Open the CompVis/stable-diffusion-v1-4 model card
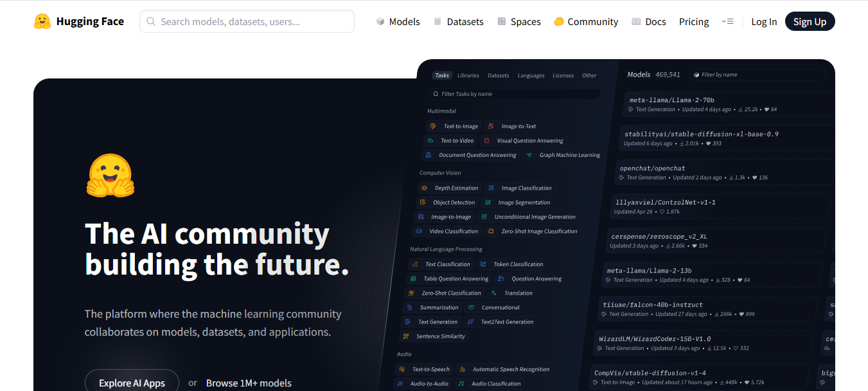 coord(700,377)
